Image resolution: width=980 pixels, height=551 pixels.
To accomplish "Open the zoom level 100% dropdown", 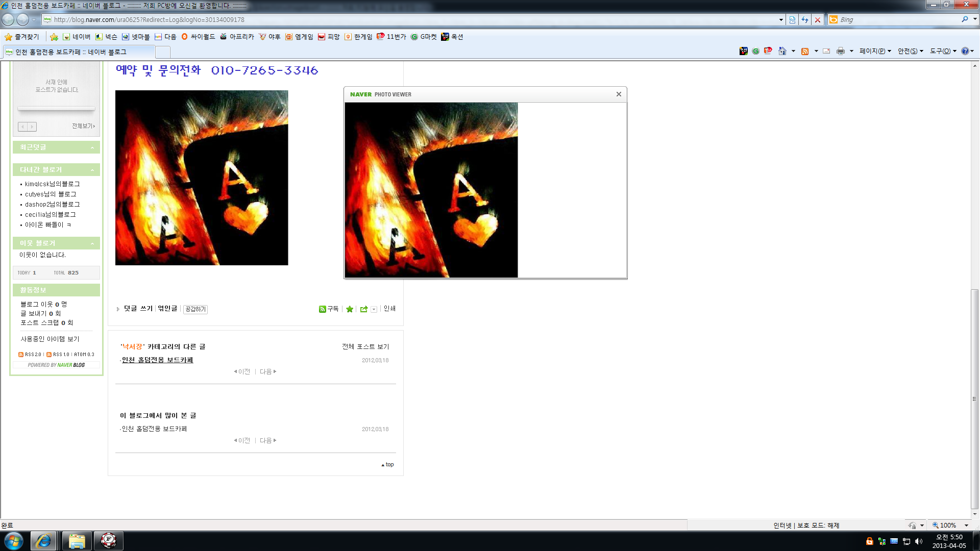I will tap(966, 525).
